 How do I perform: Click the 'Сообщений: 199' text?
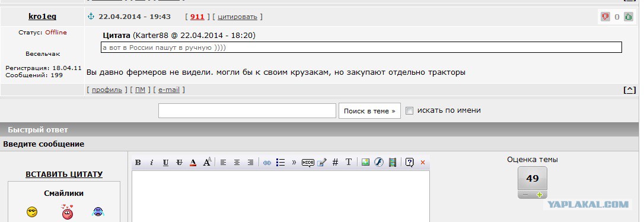[34, 75]
